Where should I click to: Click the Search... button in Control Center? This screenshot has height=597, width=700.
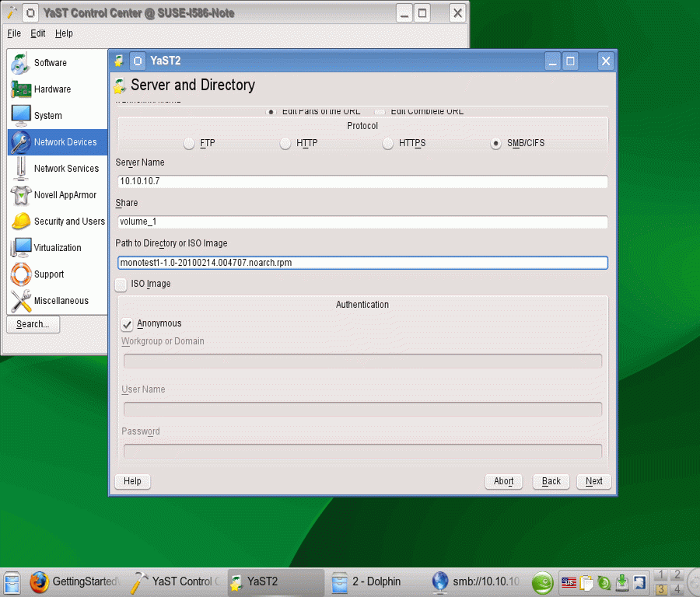(33, 324)
